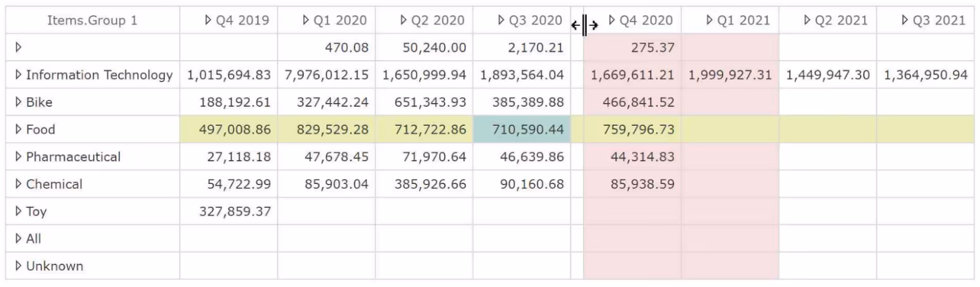Expand the blank unnamed first row
Viewport: 980px width, 287px height.
click(x=18, y=47)
